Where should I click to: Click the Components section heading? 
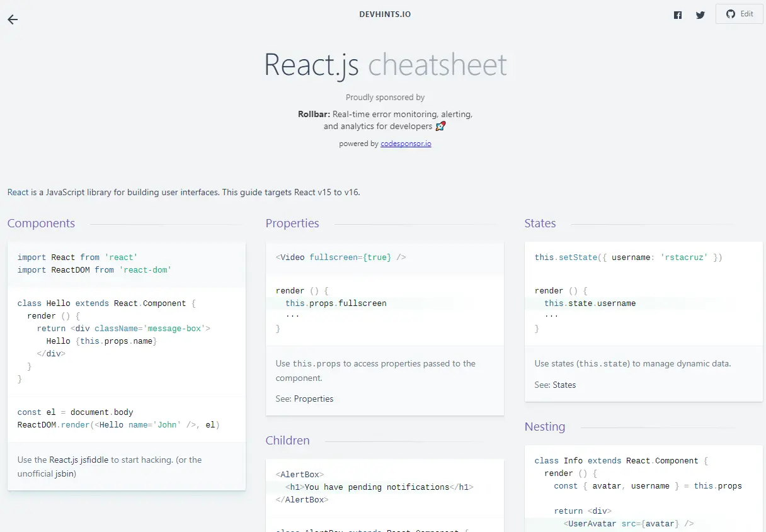(x=41, y=224)
